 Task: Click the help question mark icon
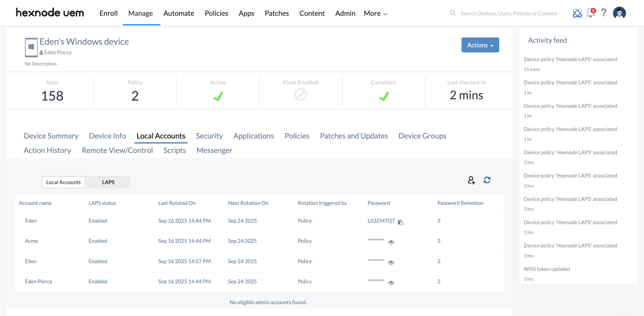(x=604, y=13)
